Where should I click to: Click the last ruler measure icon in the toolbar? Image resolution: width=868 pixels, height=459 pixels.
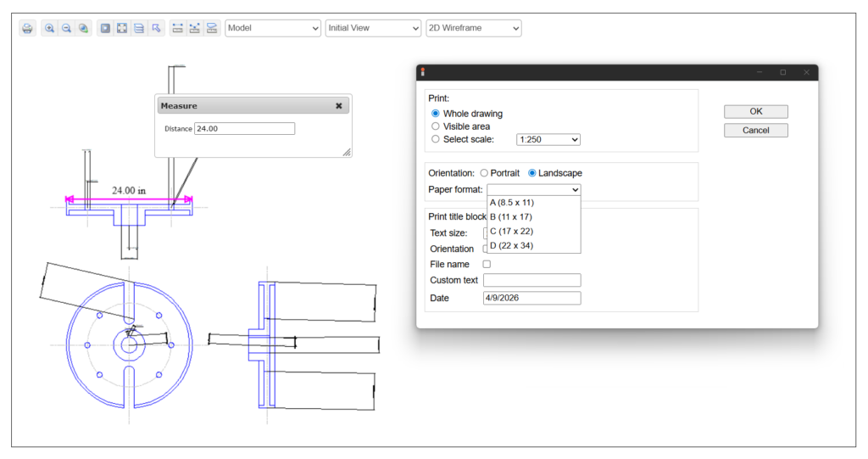211,28
